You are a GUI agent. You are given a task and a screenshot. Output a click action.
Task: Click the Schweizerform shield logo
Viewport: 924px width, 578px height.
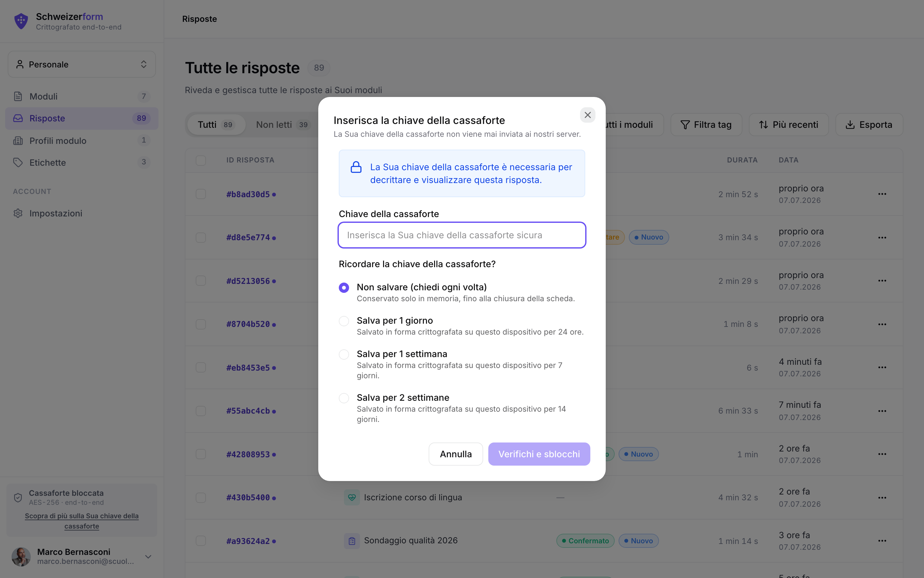click(21, 21)
